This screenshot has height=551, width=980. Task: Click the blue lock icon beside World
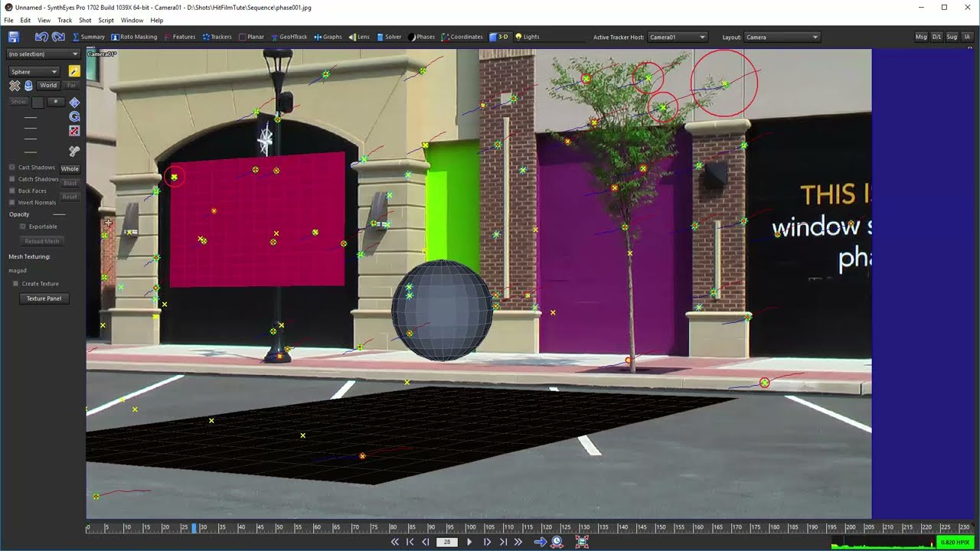[x=28, y=86]
